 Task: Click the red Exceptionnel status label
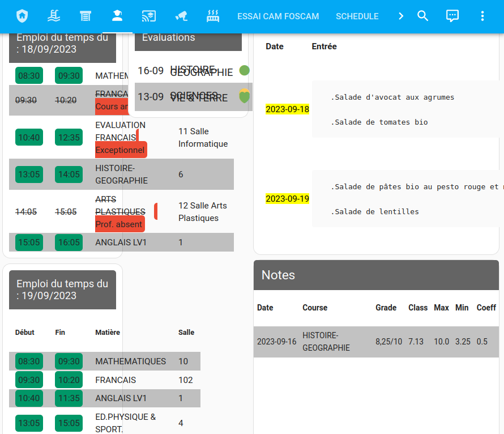[x=121, y=150]
